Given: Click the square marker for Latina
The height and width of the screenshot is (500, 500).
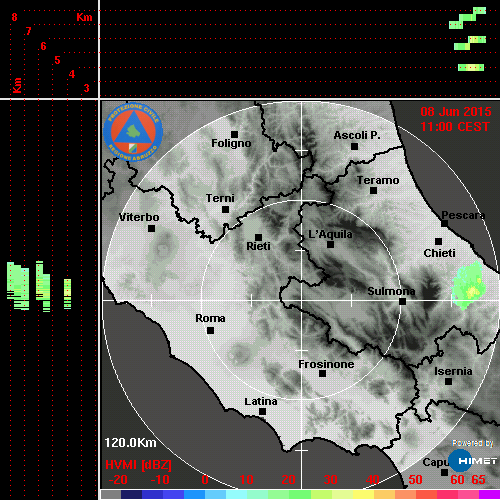Looking at the screenshot, I should 262,412.
